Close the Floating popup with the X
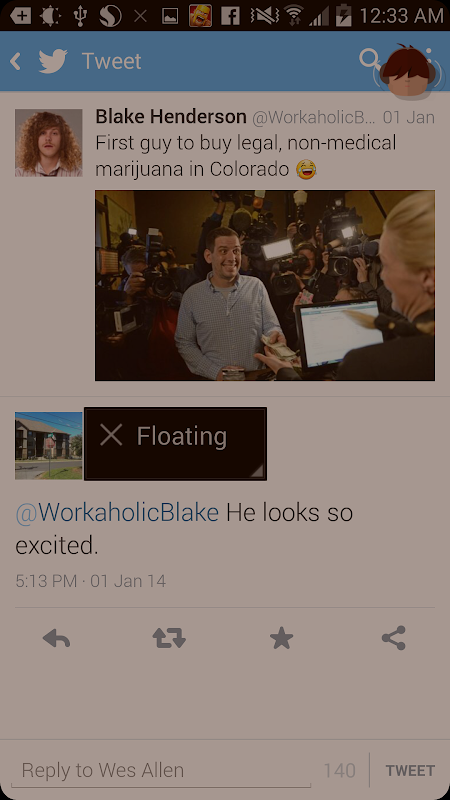Screen dimensions: 450x800 (x=111, y=435)
